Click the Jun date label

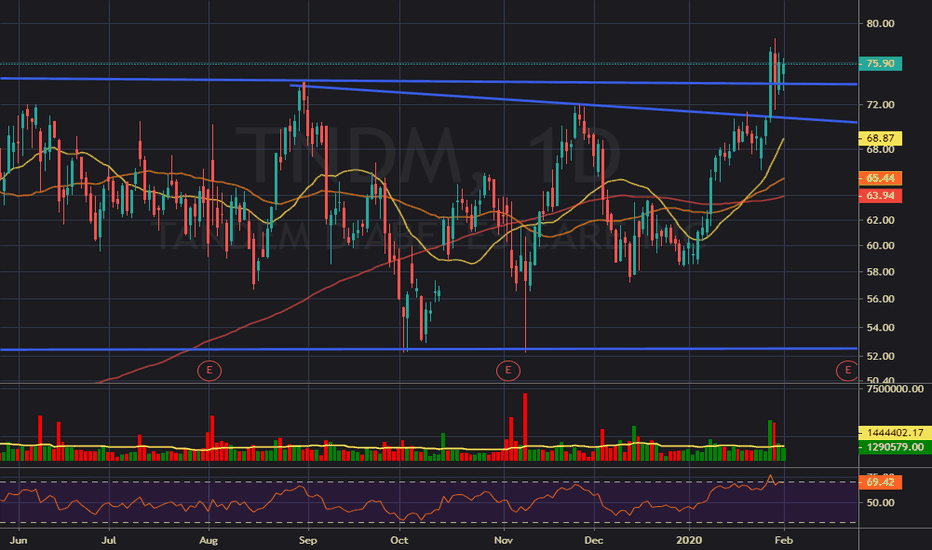point(18,540)
